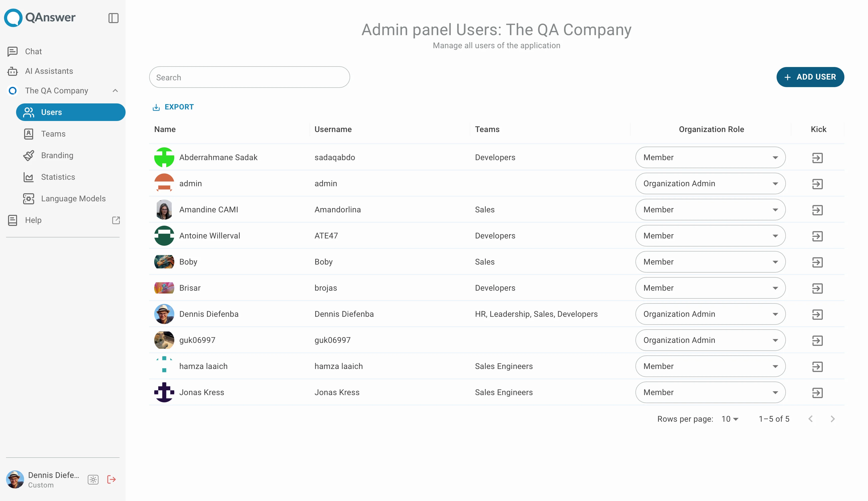Click Amandine CAMI's profile photo

164,210
